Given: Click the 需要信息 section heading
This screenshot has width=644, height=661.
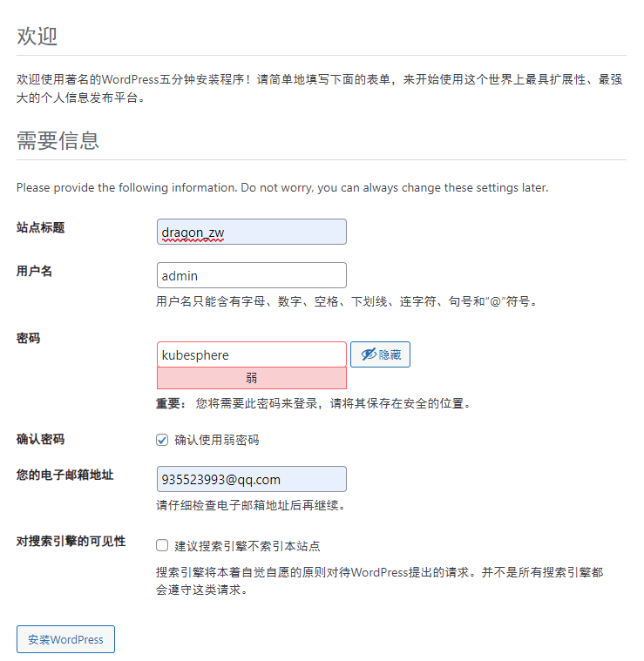Looking at the screenshot, I should [58, 140].
